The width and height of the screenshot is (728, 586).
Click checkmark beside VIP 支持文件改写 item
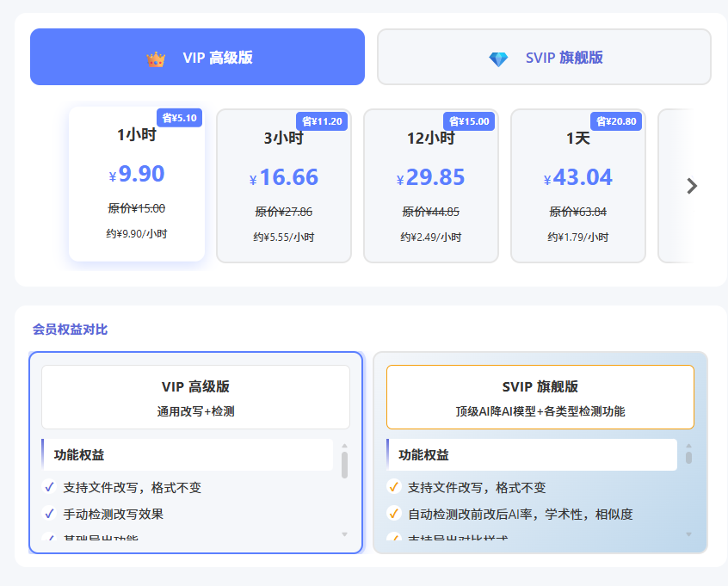(x=49, y=487)
